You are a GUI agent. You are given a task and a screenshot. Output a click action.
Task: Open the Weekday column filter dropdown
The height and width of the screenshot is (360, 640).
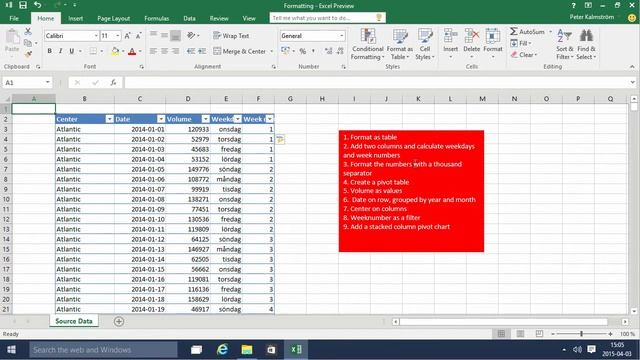(237, 119)
